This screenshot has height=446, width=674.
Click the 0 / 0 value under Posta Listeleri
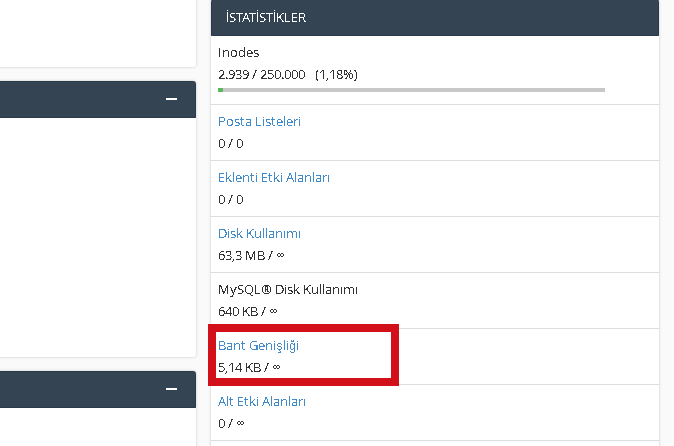point(231,144)
